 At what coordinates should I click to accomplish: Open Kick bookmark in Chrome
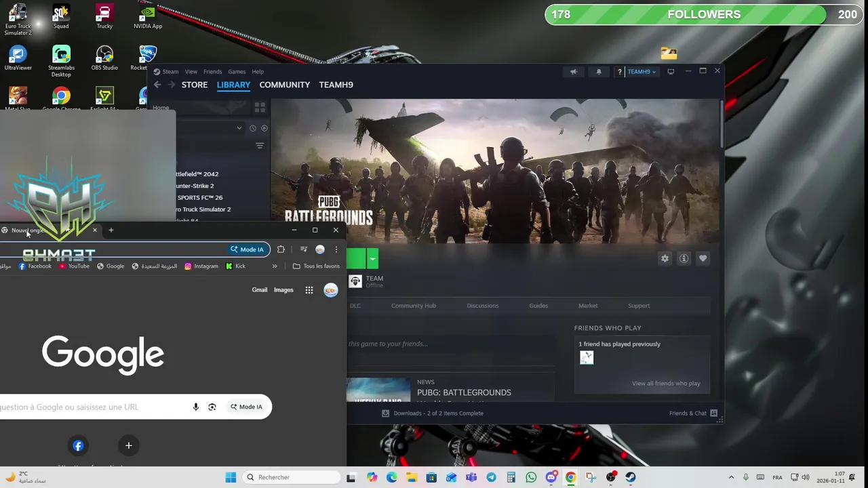[x=235, y=266]
